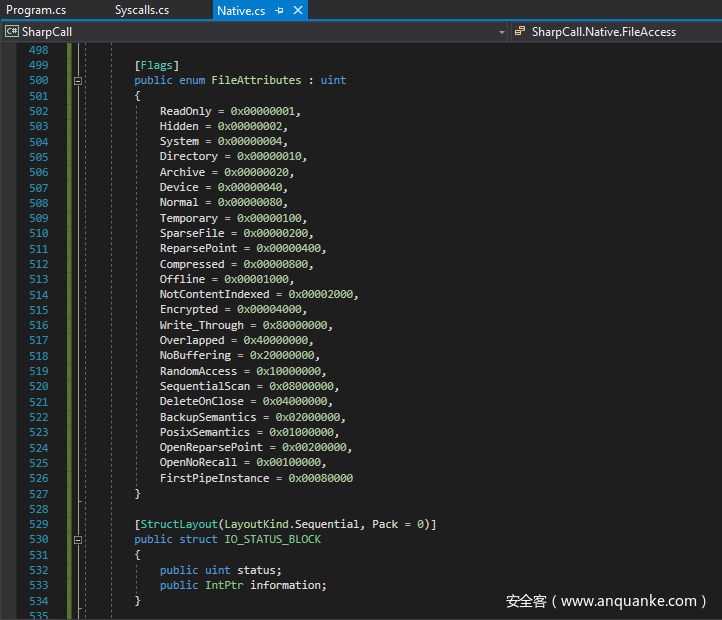Place cursor on the ReadOnly enum member
The image size is (722, 620).
185,111
